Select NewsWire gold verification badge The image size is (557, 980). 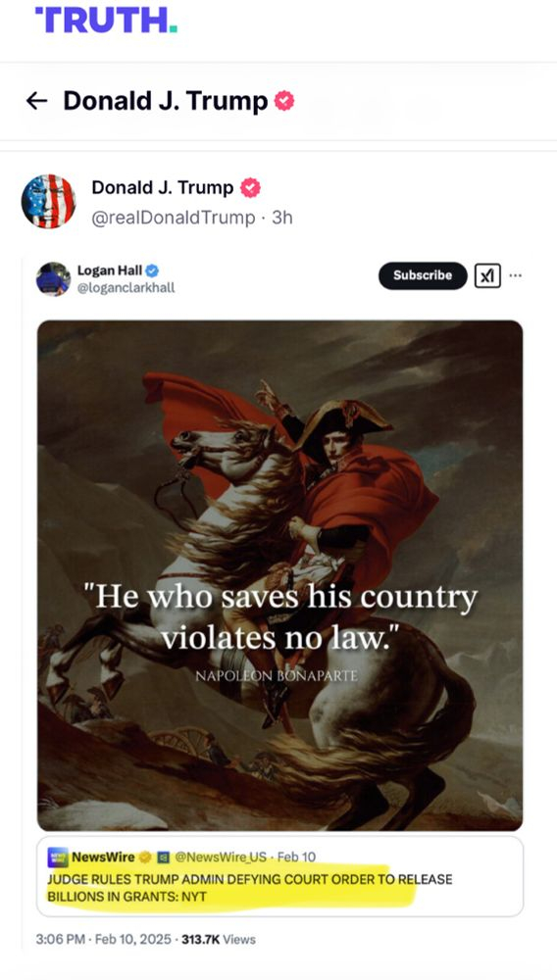coord(144,857)
